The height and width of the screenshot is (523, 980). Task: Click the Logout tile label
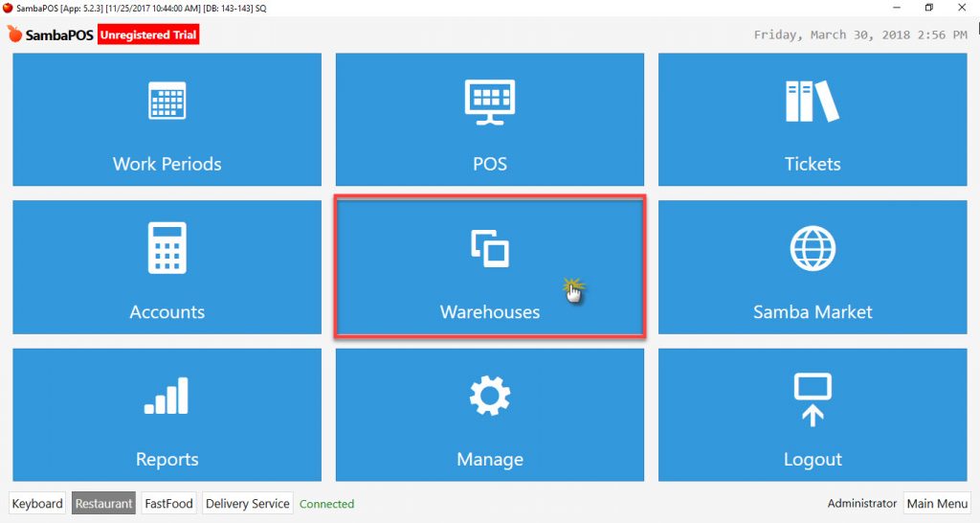[813, 459]
